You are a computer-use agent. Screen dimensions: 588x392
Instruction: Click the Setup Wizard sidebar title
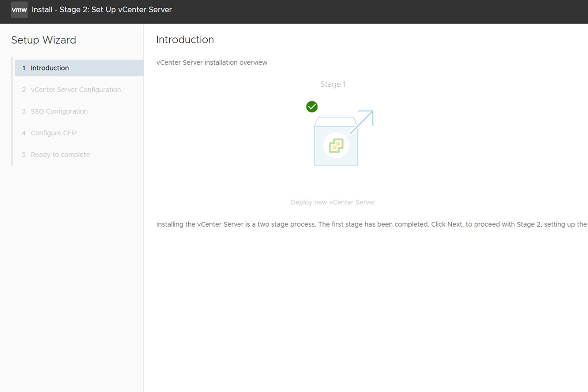point(43,40)
